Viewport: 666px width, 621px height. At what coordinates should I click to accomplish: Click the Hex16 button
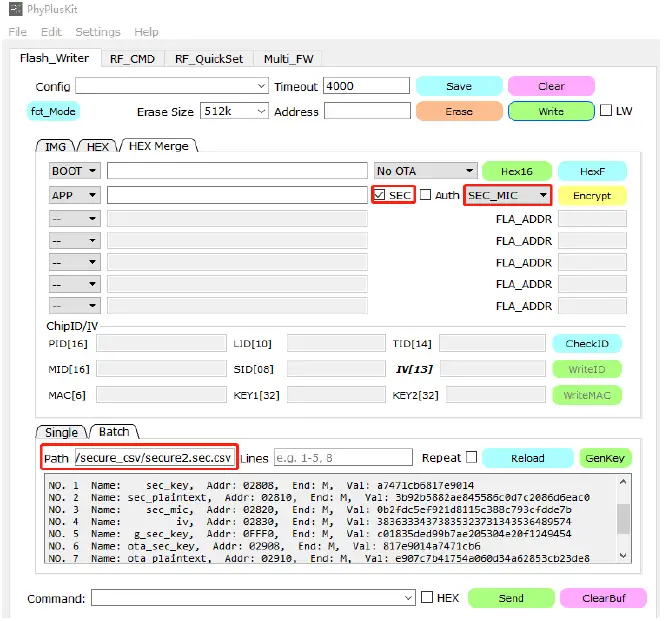[x=516, y=171]
